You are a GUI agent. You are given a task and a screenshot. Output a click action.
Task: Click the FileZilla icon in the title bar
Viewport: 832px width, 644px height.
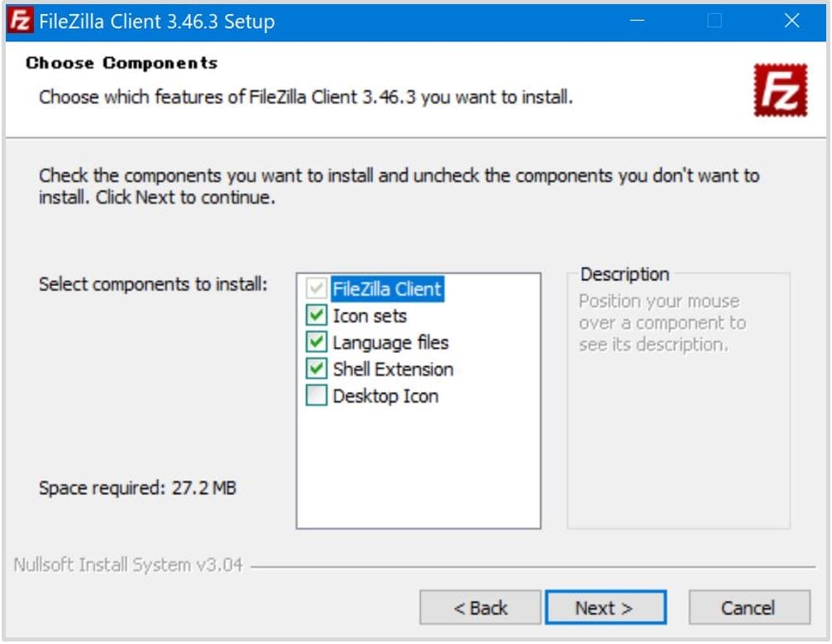20,21
